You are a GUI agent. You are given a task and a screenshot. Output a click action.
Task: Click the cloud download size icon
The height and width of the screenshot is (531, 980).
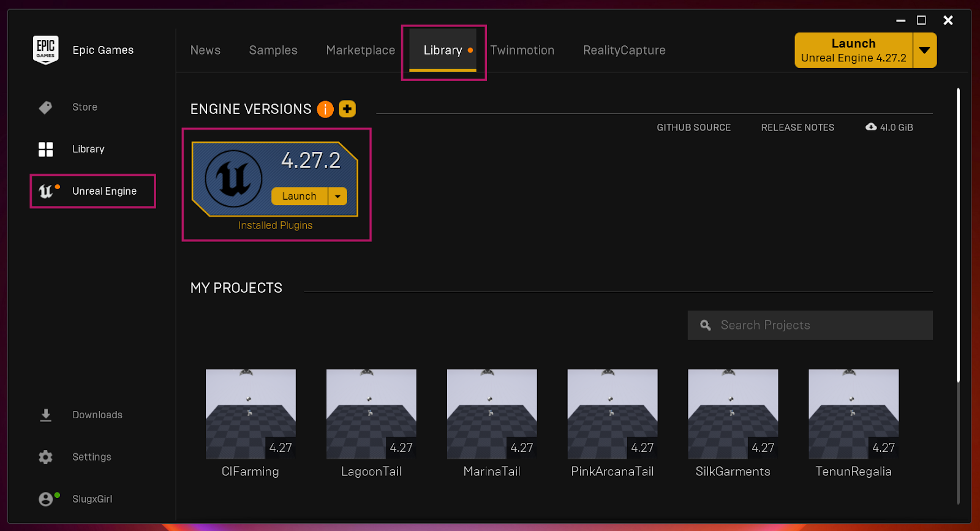click(871, 127)
